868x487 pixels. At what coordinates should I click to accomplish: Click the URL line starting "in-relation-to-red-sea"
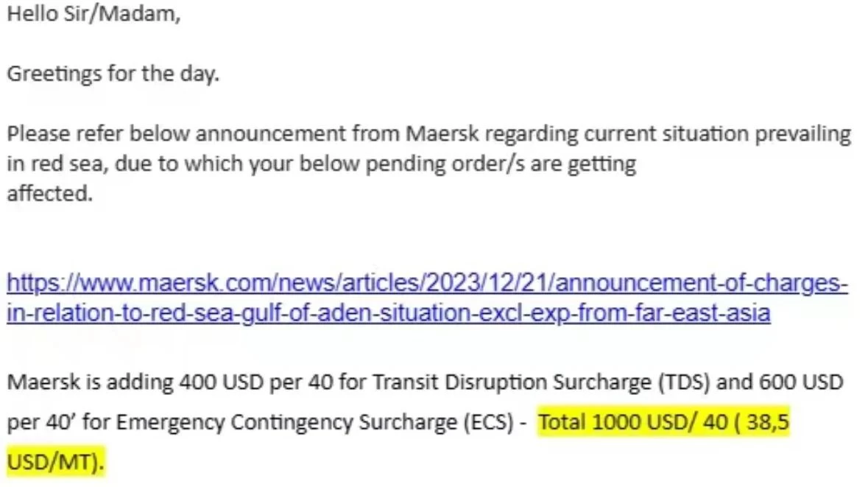[x=388, y=314]
